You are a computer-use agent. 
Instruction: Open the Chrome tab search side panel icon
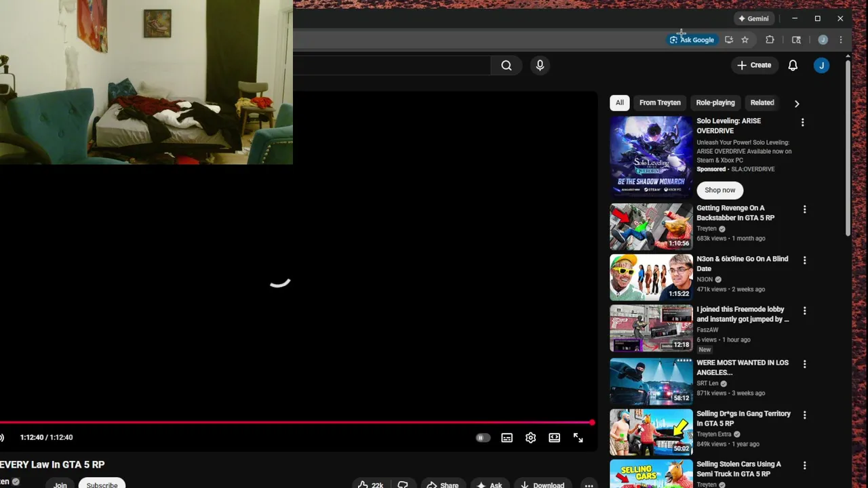pos(796,40)
